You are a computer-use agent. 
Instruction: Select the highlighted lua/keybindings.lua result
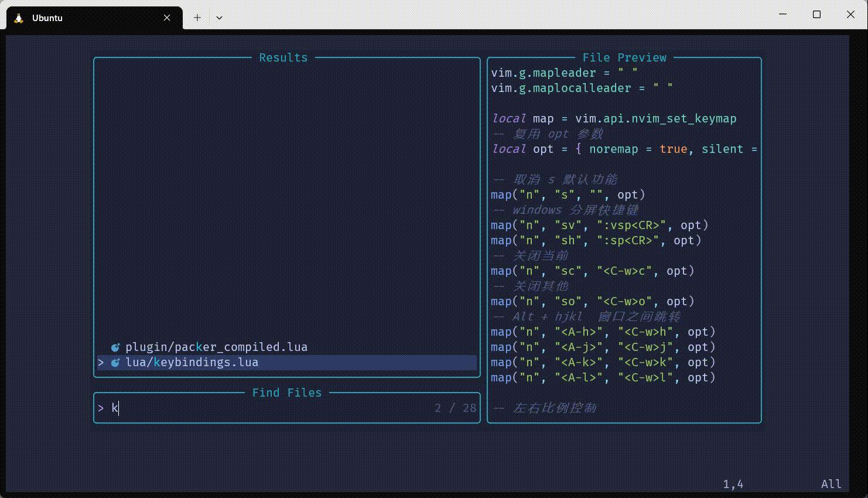[x=192, y=362]
